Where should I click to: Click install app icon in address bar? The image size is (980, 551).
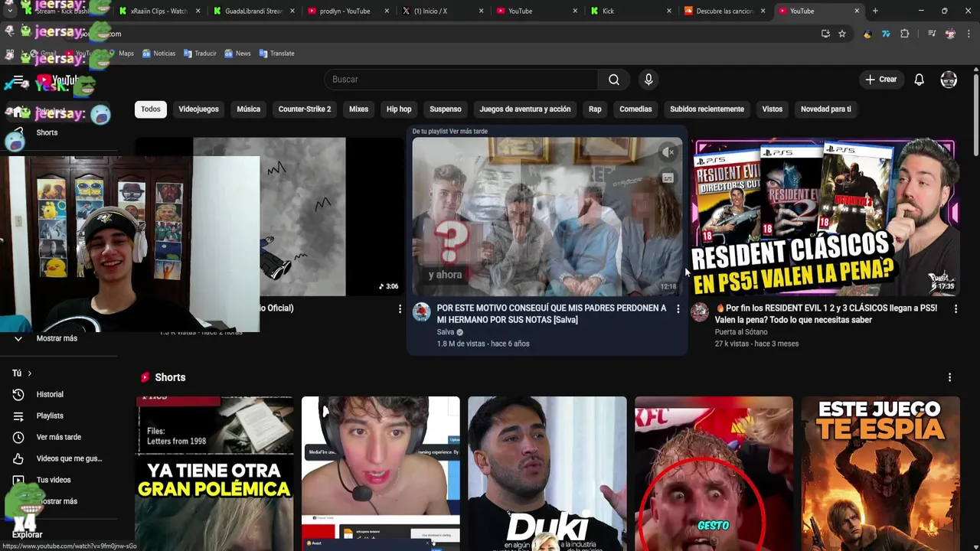(825, 34)
